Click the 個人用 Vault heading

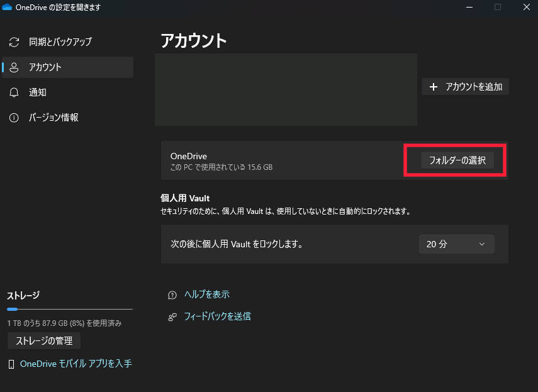point(185,198)
